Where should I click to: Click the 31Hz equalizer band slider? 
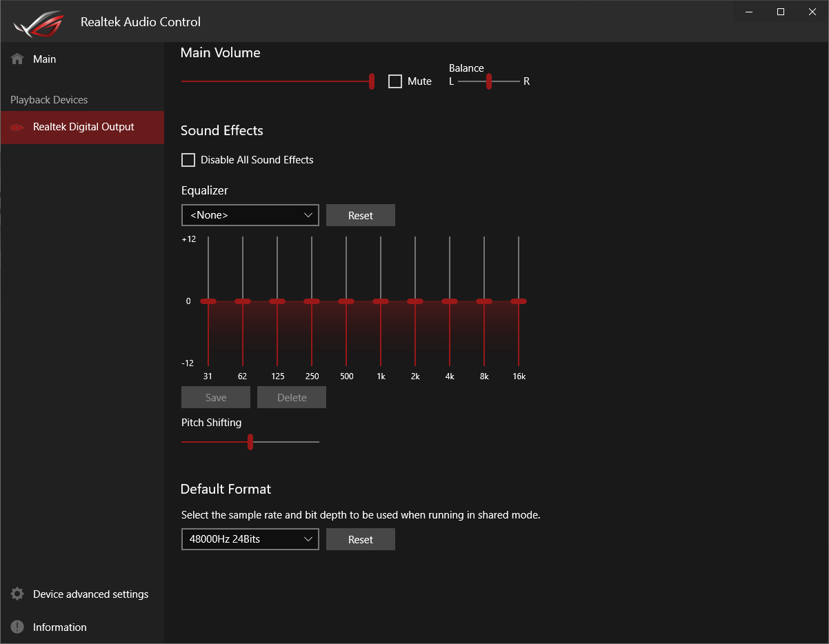click(x=208, y=301)
